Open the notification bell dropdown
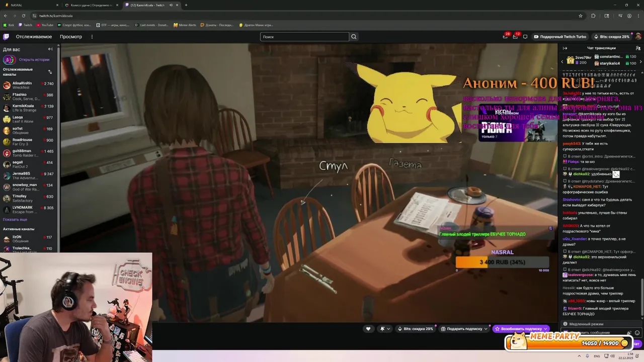Screen dimensions: 644x362 [x=385, y=329]
